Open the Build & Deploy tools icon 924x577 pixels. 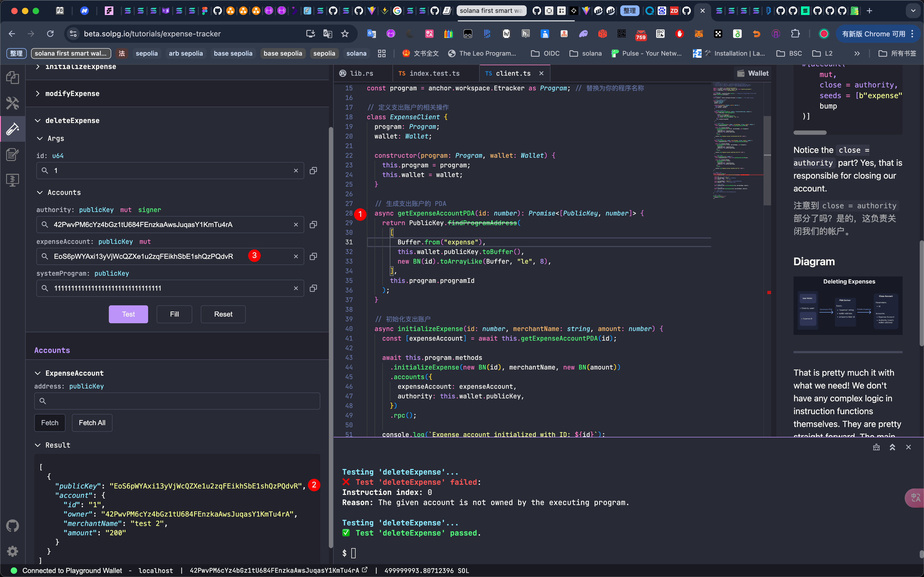(13, 103)
